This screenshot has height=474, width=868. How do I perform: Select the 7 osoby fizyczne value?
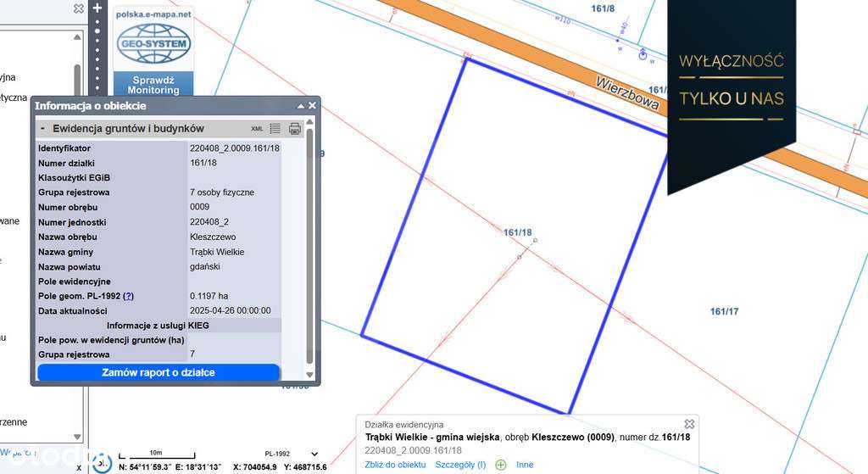tap(222, 192)
